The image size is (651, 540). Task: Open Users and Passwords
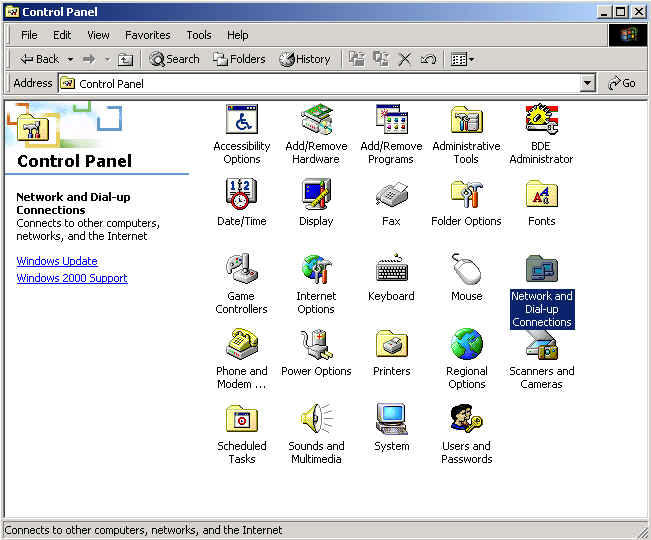tap(466, 434)
